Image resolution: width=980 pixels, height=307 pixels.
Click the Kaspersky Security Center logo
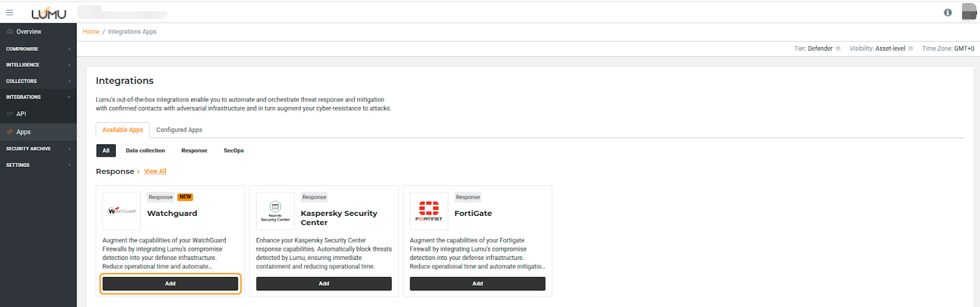(275, 211)
